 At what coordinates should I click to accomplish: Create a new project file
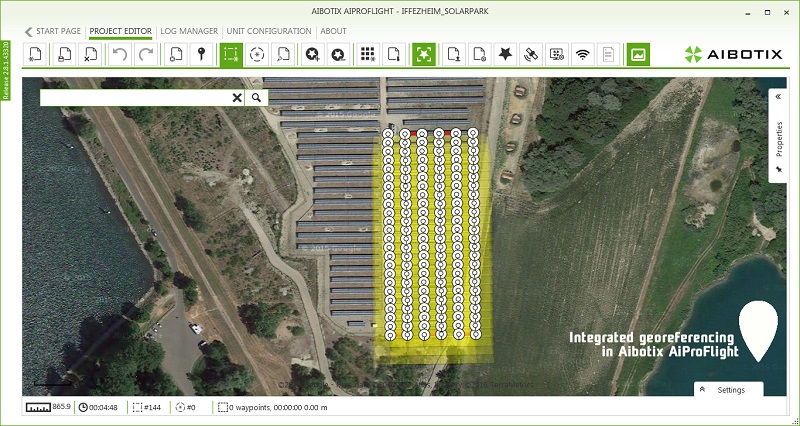coord(35,54)
